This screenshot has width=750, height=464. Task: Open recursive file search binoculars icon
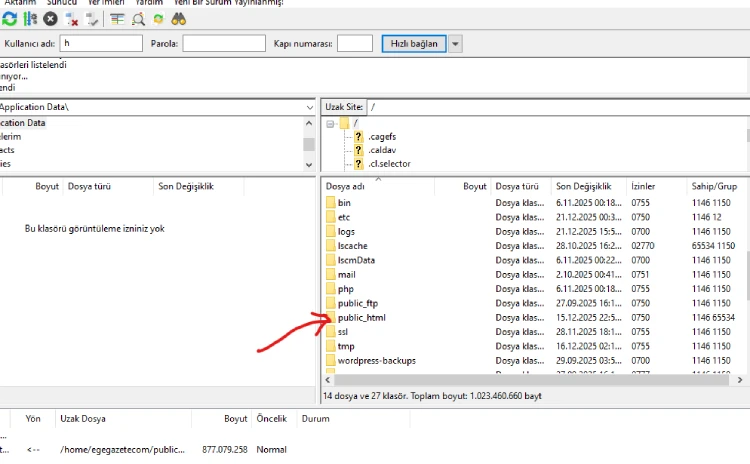(178, 19)
